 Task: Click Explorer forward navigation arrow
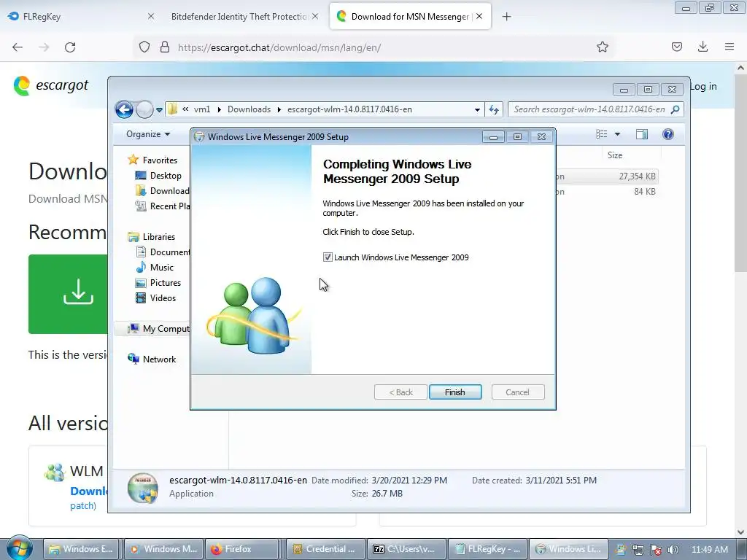144,109
